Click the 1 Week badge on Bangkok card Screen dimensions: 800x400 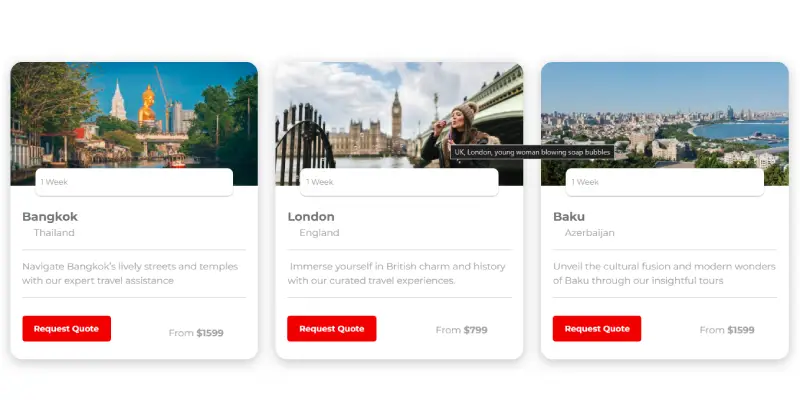point(134,182)
